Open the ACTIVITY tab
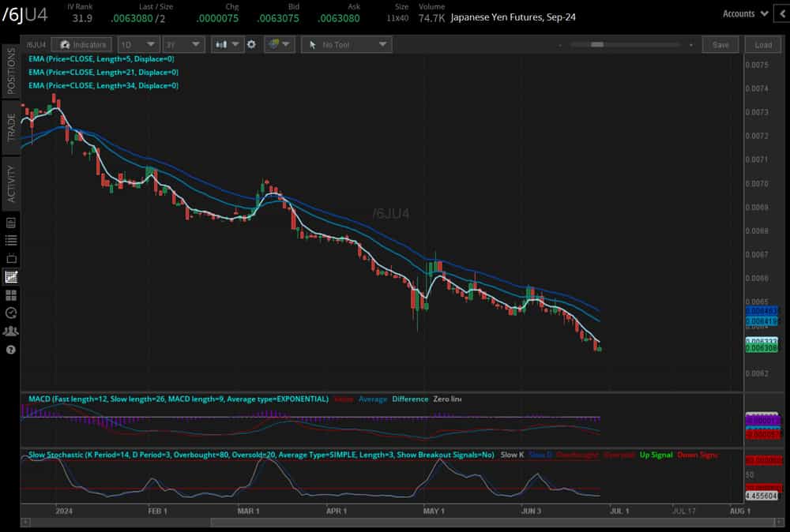This screenshot has width=790, height=532. tap(9, 182)
